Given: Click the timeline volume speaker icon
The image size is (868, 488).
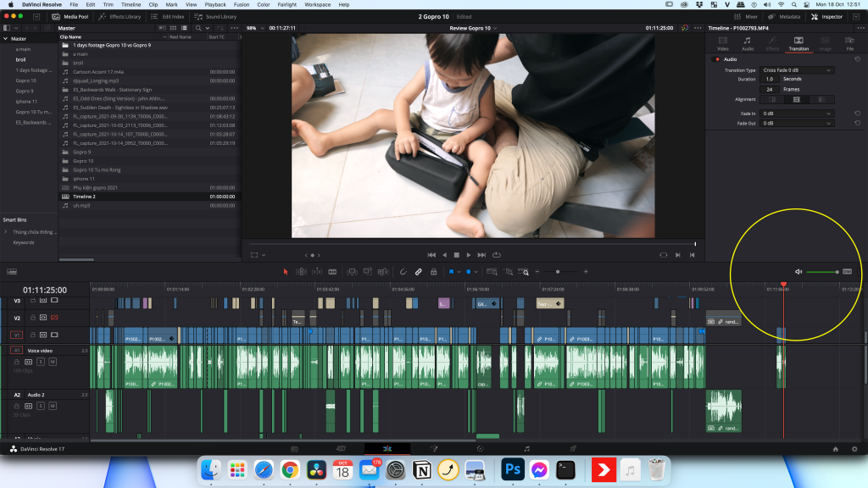Looking at the screenshot, I should pyautogui.click(x=798, y=272).
